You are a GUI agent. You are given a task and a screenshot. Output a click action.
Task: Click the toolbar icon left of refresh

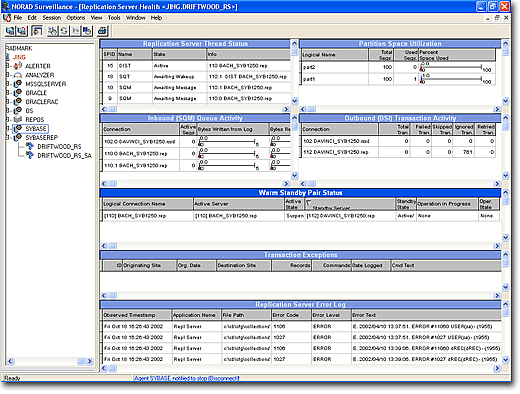[x=52, y=31]
